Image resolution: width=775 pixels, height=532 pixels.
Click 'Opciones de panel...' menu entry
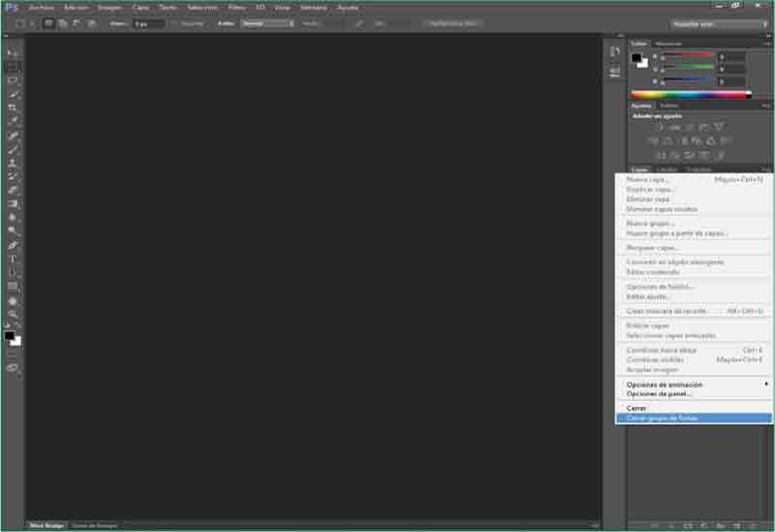click(x=660, y=393)
